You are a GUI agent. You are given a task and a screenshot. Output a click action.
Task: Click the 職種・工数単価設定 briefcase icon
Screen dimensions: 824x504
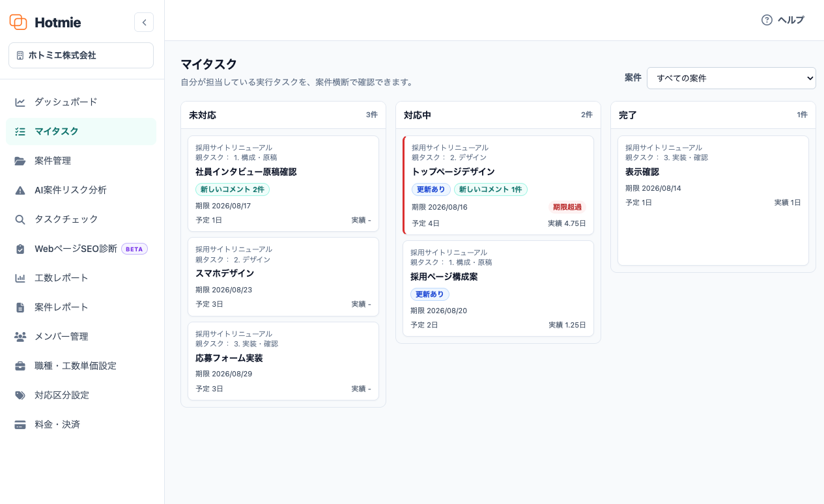20,366
